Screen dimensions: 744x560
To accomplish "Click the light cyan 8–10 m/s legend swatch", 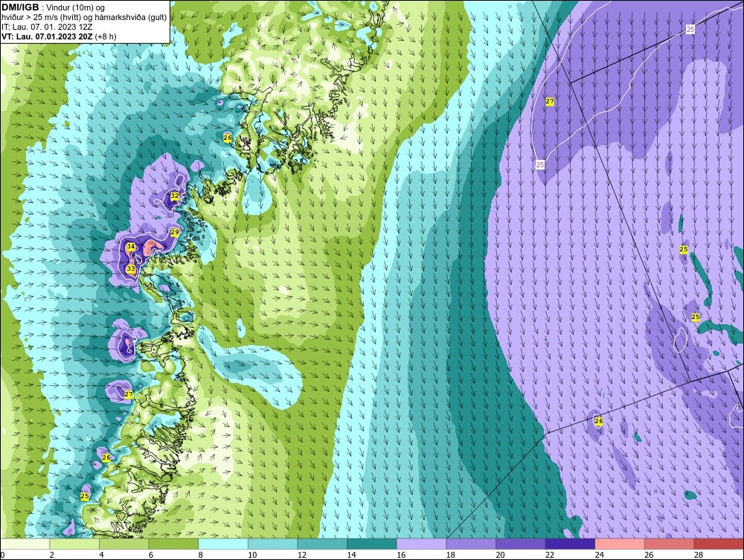I will [x=223, y=544].
